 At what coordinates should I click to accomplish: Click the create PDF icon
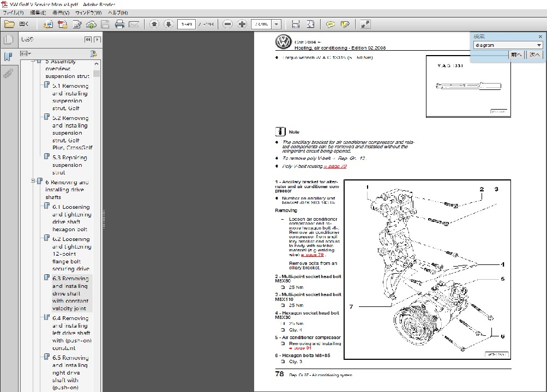point(63,24)
